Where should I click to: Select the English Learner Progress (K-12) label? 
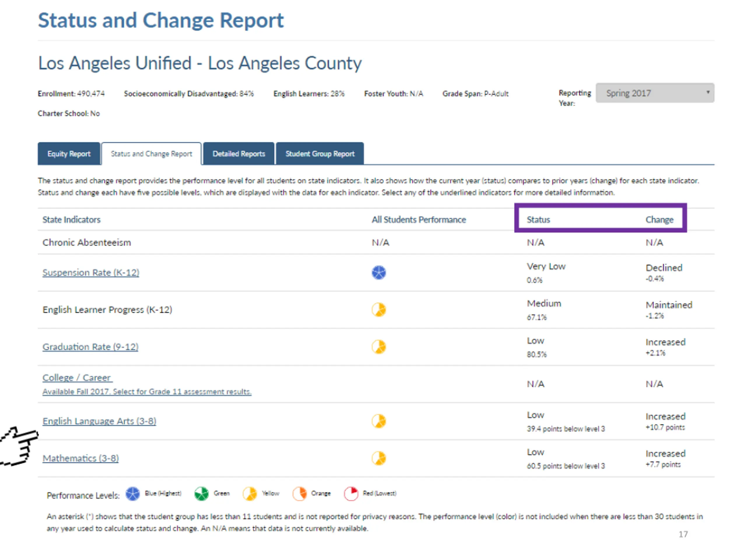point(107,309)
